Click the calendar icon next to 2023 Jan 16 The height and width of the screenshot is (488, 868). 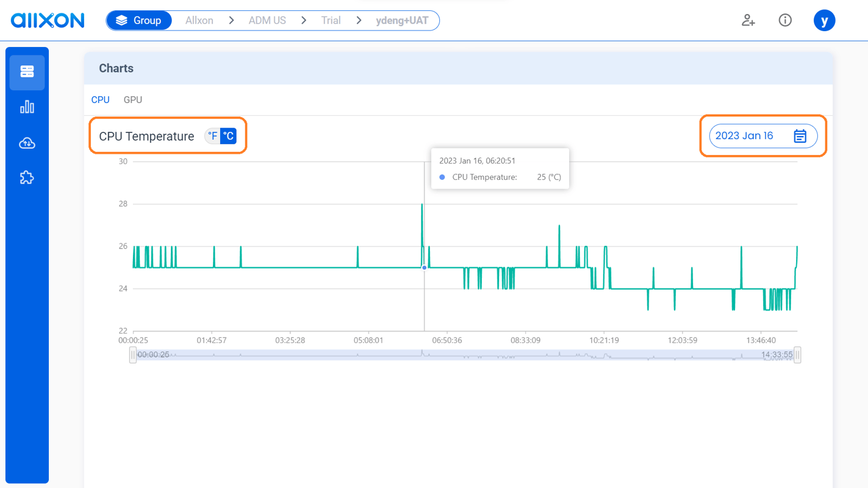coord(800,135)
